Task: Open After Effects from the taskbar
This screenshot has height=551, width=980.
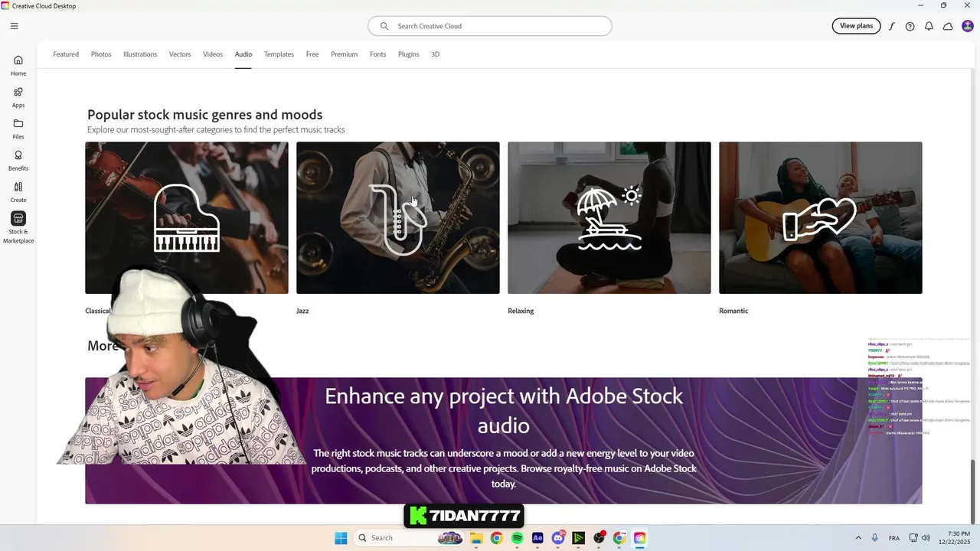Action: tap(537, 538)
